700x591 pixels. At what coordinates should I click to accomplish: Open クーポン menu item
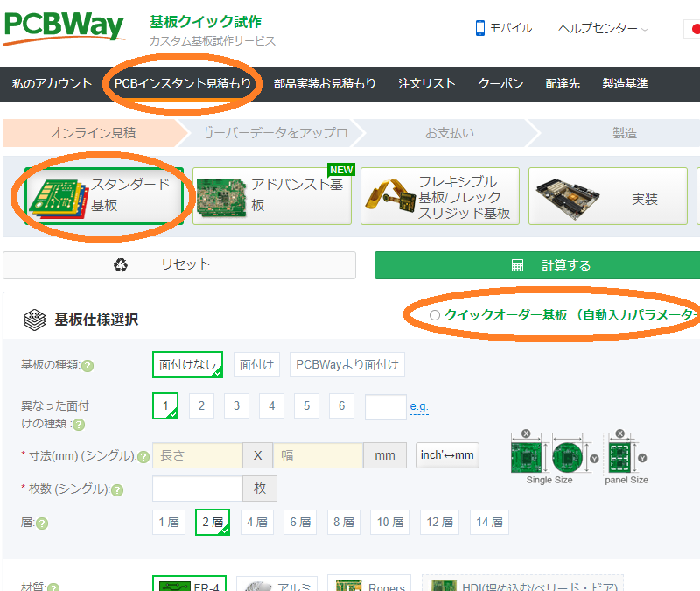point(500,83)
